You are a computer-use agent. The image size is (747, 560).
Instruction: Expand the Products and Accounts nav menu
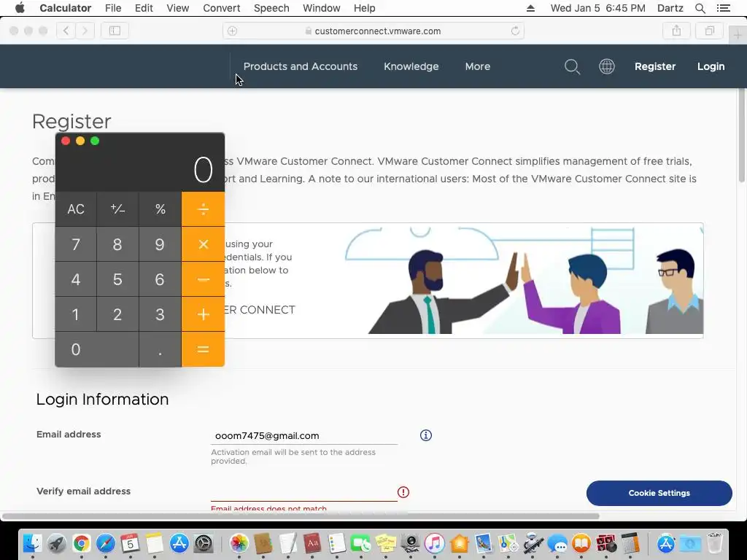point(300,66)
